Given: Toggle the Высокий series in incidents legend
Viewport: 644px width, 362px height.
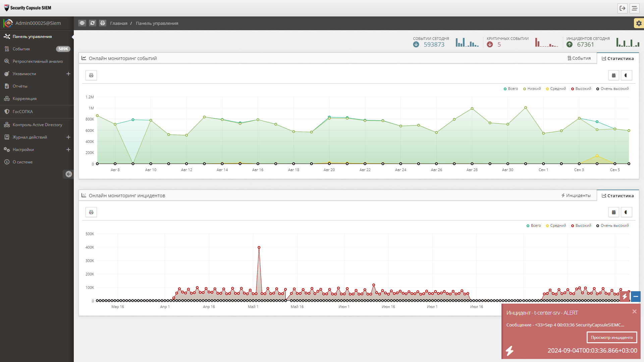Looking at the screenshot, I should pyautogui.click(x=581, y=226).
